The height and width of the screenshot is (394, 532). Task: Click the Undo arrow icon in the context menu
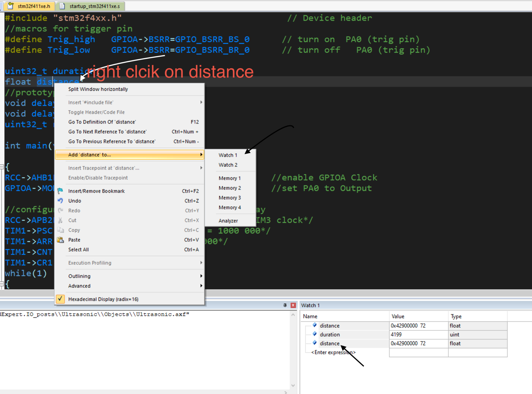point(60,201)
